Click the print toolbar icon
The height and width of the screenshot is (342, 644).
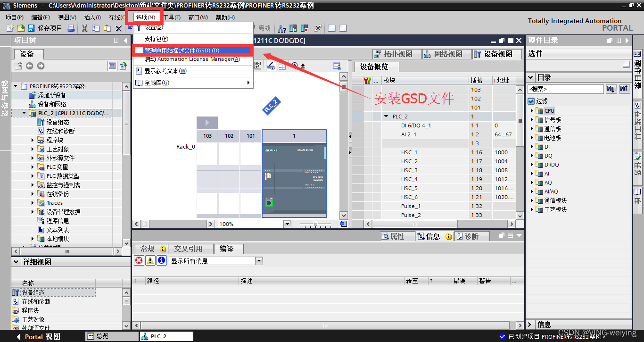click(x=71, y=28)
